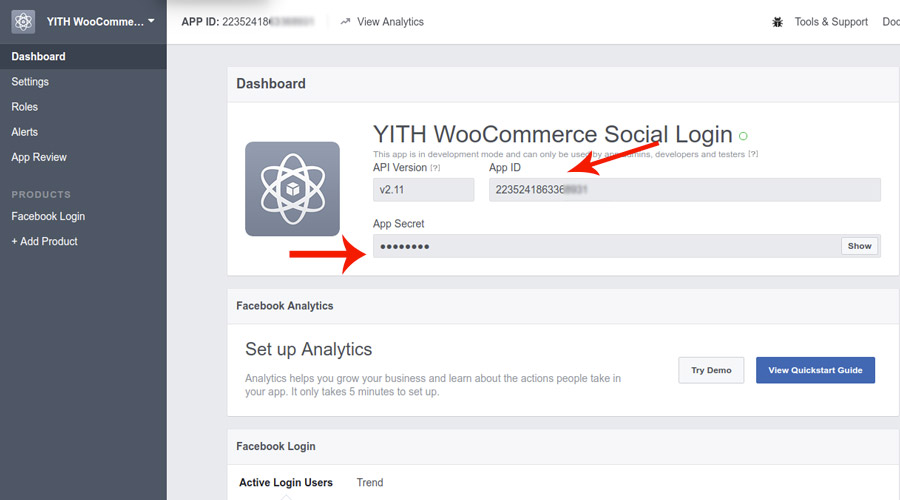Image resolution: width=900 pixels, height=500 pixels.
Task: Click the green app status circle
Action: tap(743, 136)
